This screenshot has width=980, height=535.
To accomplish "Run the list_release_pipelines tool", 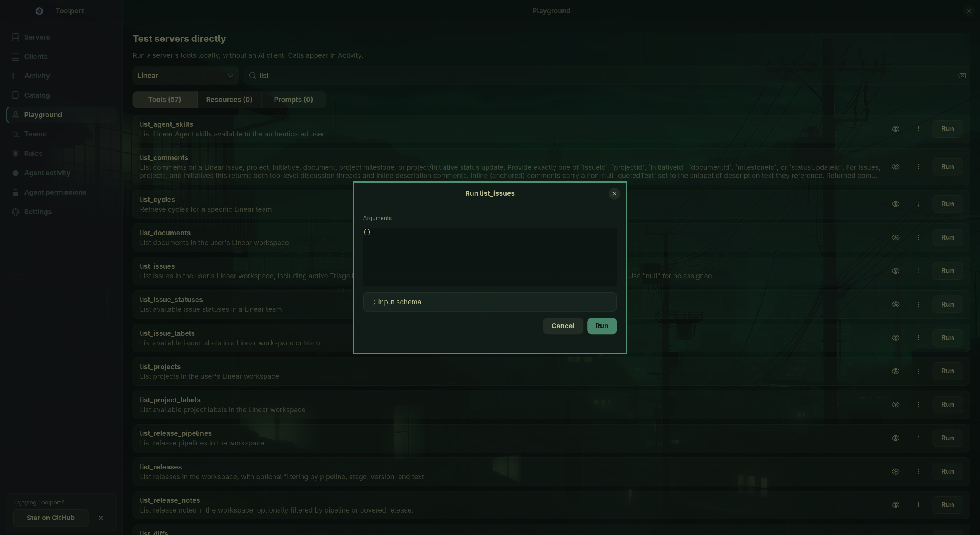I will pos(947,438).
